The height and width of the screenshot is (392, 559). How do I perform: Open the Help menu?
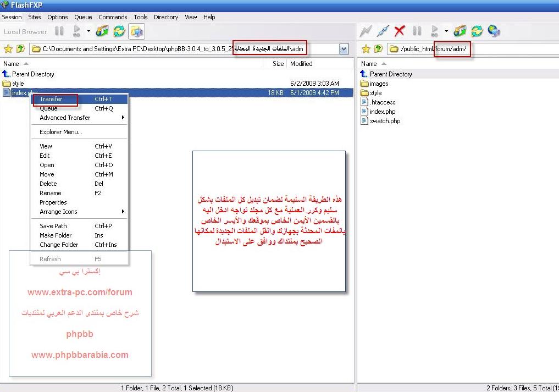pos(209,17)
